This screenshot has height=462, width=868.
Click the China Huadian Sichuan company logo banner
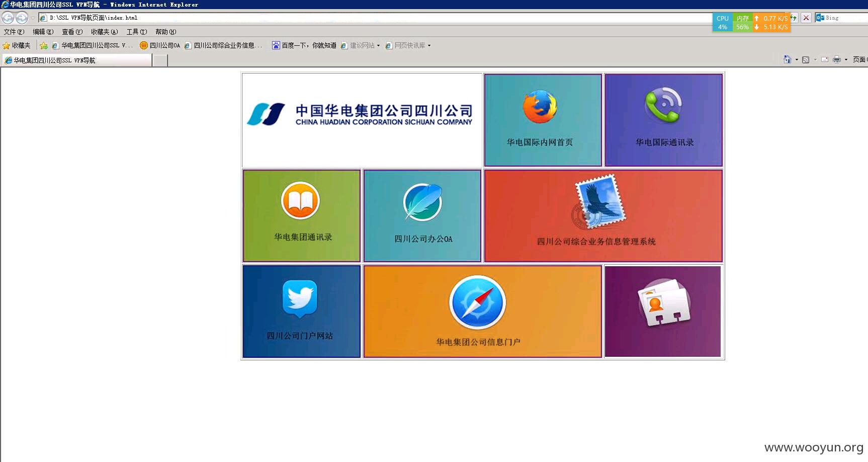362,120
